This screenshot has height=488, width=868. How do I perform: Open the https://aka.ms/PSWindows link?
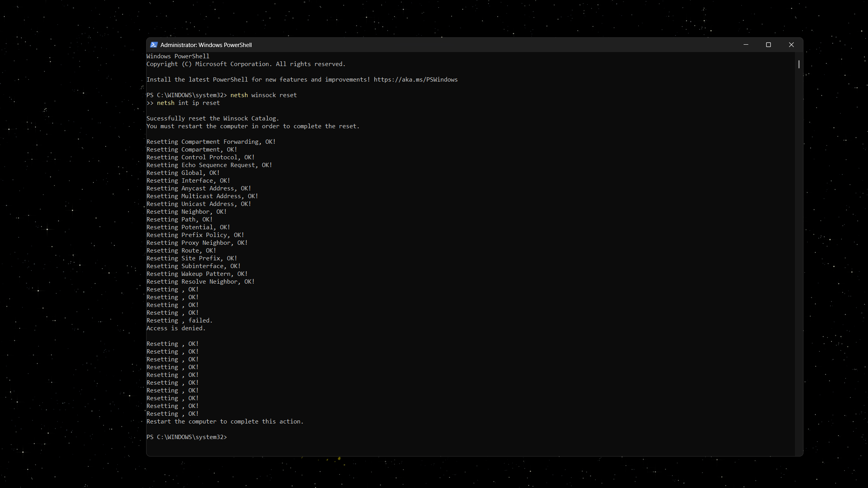point(416,80)
